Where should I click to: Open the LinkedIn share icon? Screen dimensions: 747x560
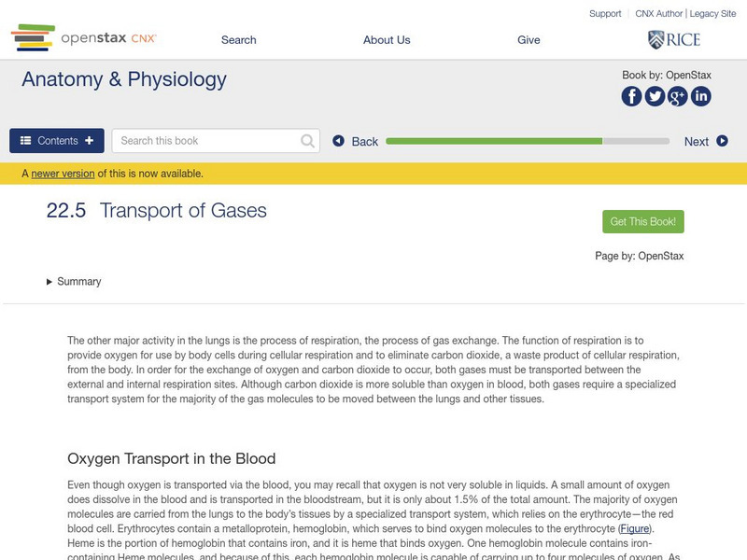pyautogui.click(x=701, y=96)
